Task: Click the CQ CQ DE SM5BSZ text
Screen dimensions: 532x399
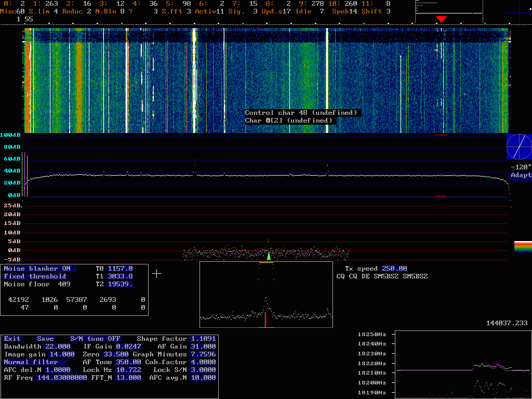Action: point(382,276)
